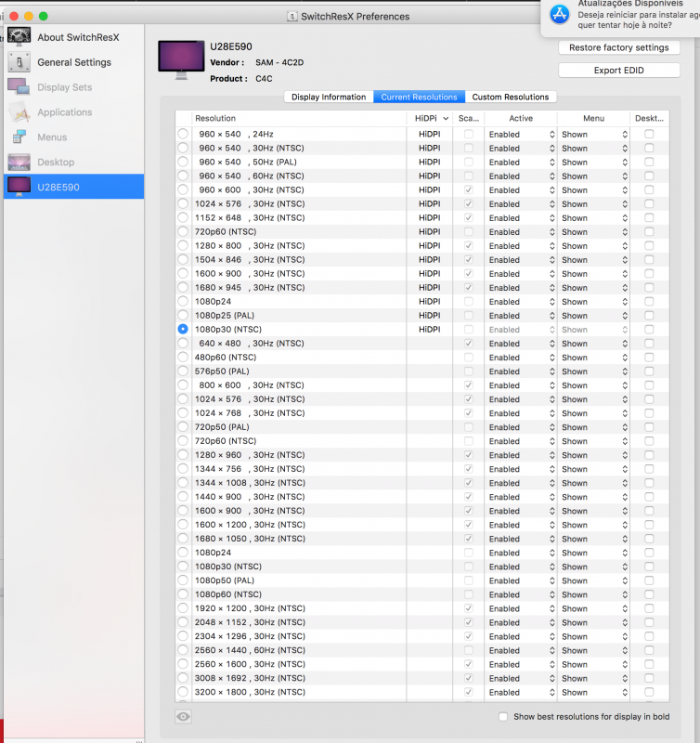Sort by HiDPi column header

430,118
